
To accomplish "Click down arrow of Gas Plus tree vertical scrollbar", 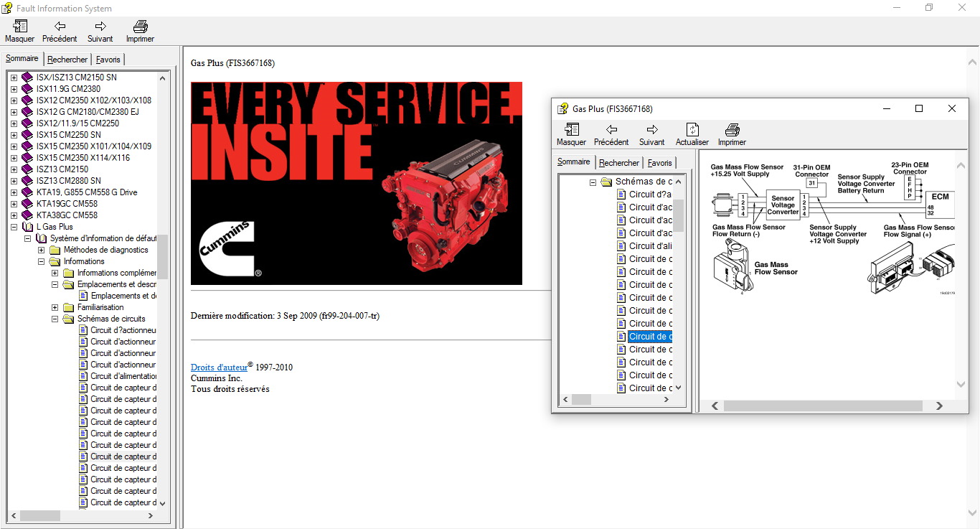I will point(678,388).
